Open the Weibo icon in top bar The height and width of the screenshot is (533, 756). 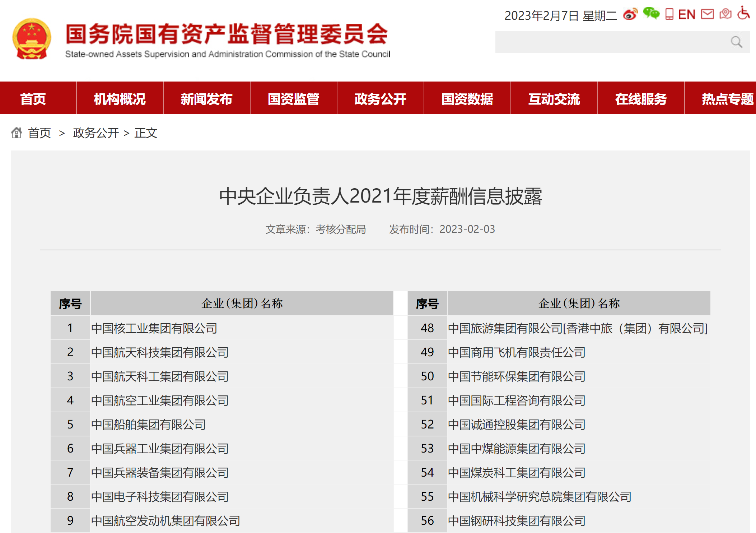630,14
